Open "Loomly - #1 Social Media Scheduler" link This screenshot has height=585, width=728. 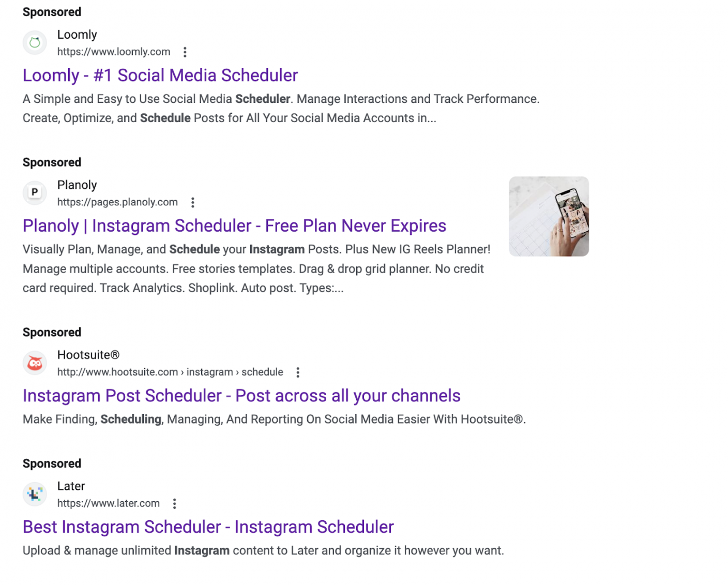click(x=160, y=75)
